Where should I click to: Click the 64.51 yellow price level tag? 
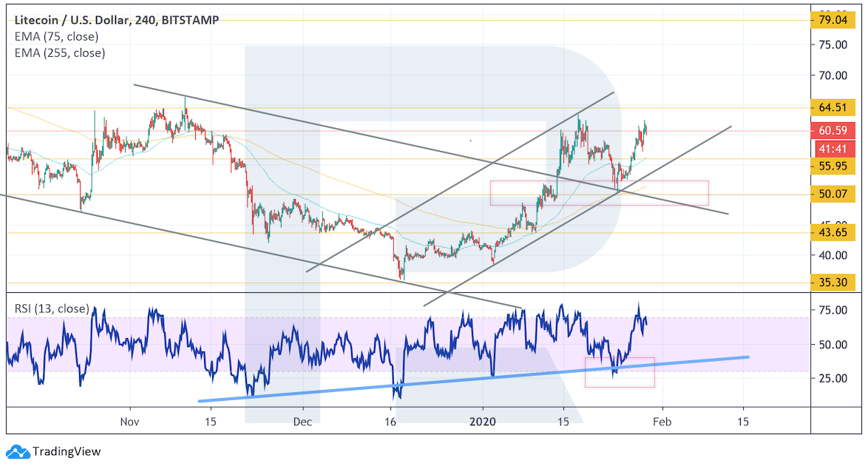tap(834, 107)
